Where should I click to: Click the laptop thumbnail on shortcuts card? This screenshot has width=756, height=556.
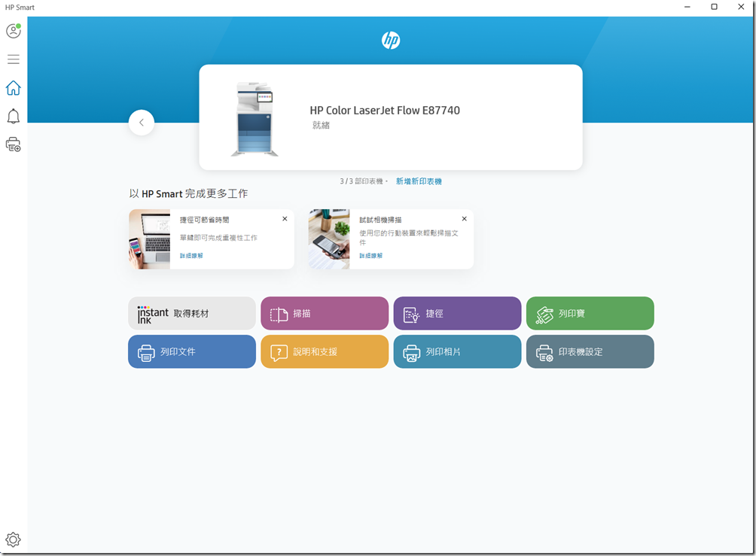pyautogui.click(x=149, y=239)
